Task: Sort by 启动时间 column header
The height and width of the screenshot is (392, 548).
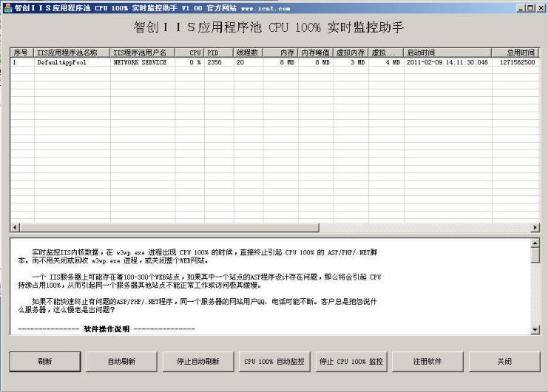Action: point(447,53)
